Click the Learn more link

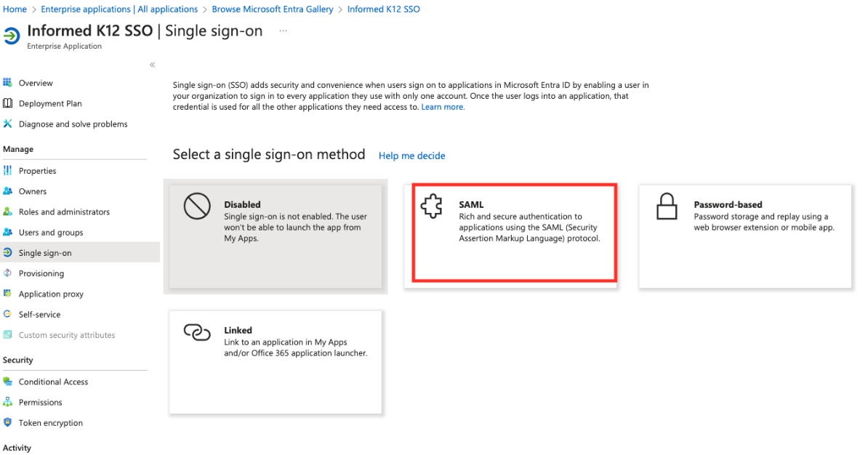coord(443,107)
